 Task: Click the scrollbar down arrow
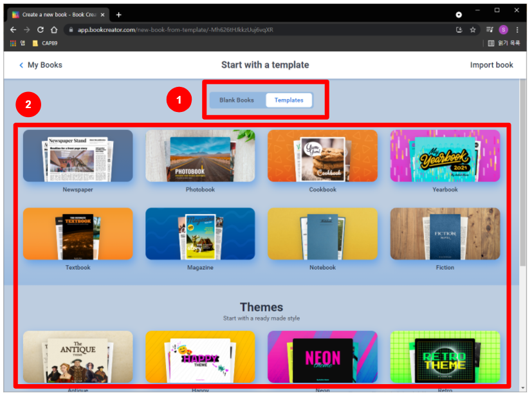(x=523, y=388)
